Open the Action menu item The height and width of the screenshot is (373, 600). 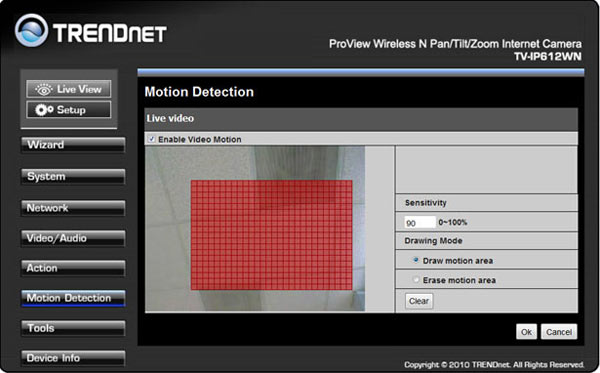point(73,268)
